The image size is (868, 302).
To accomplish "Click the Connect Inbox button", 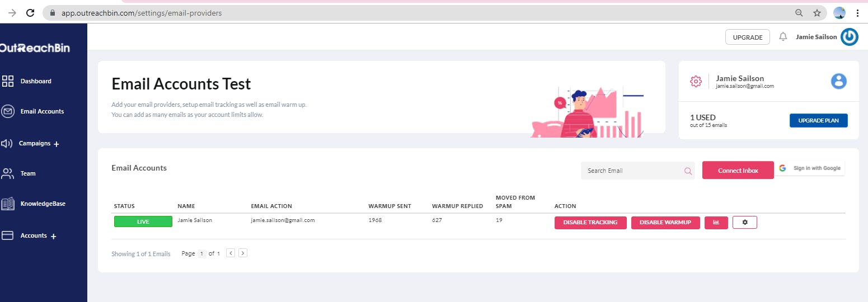I will click(738, 171).
